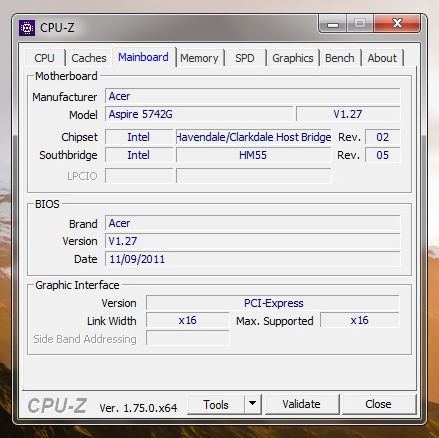Viewport: 439px width, 438px height.
Task: Open the Caches tab
Action: (x=89, y=58)
